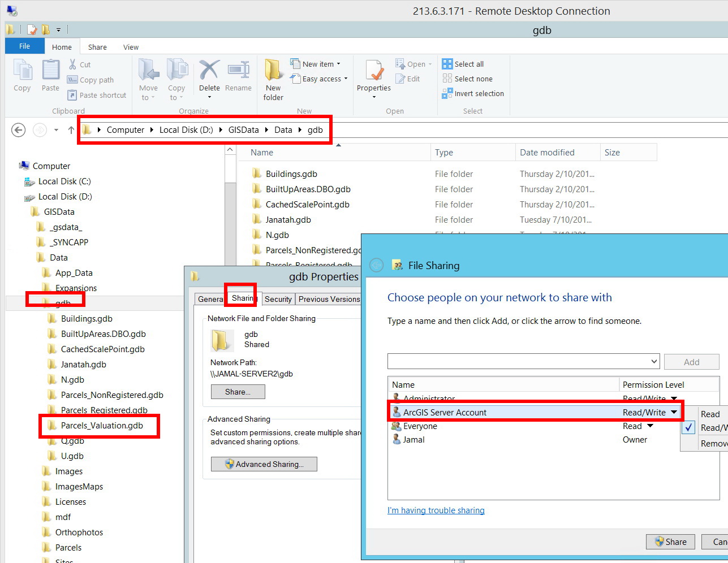Click I'm having trouble sharing link

(x=436, y=510)
